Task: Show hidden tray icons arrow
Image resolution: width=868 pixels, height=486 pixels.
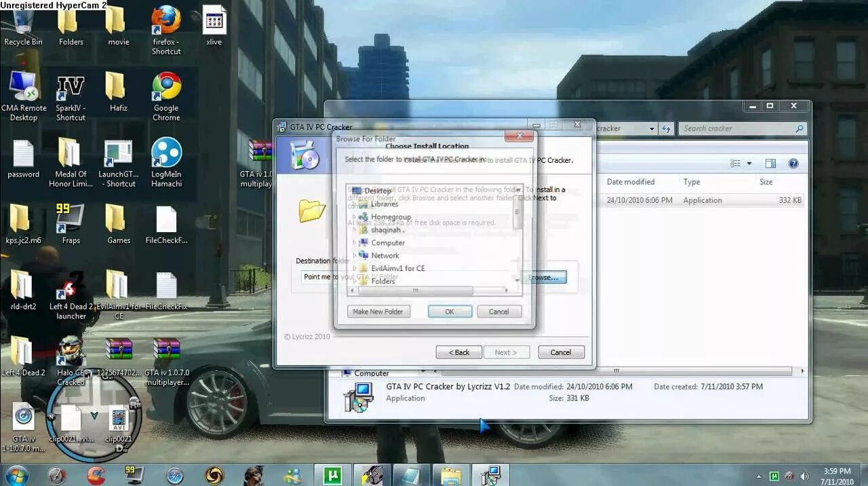Action: [759, 476]
